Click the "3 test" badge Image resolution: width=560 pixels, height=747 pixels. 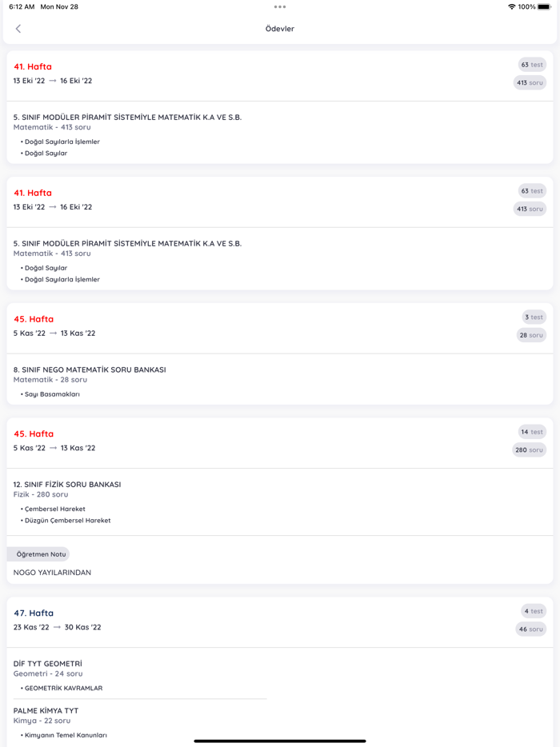(532, 318)
